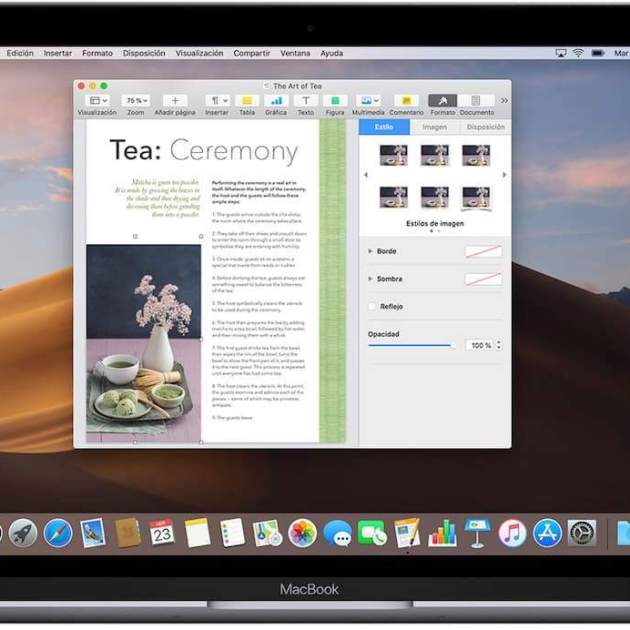The image size is (630, 630).
Task: Open the Visualización dropdown in toolbar
Action: point(97,101)
